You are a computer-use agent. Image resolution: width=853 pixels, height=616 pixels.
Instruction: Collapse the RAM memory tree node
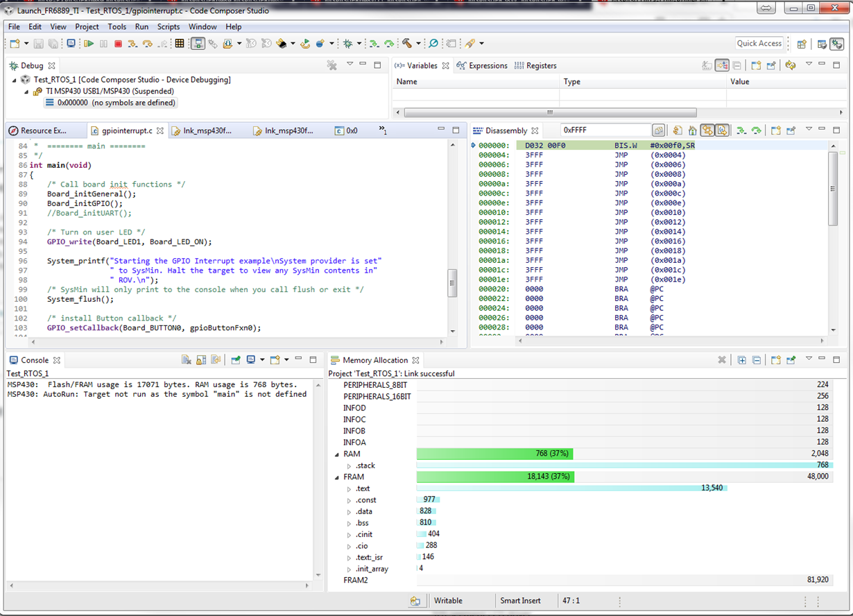[x=336, y=454]
